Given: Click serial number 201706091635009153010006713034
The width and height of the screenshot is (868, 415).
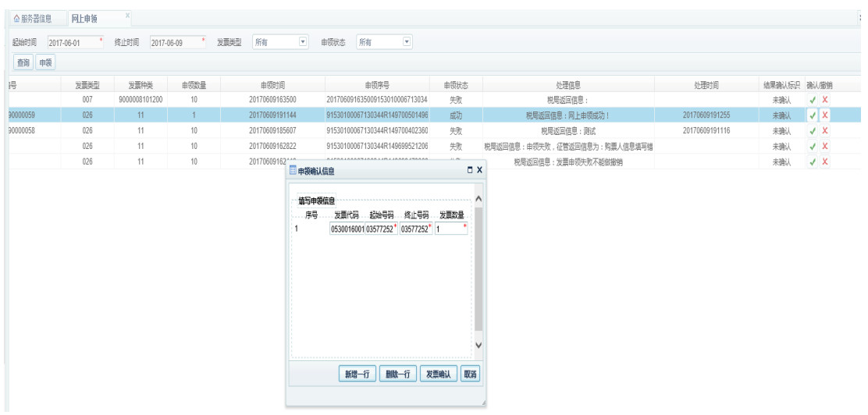Looking at the screenshot, I should (377, 100).
